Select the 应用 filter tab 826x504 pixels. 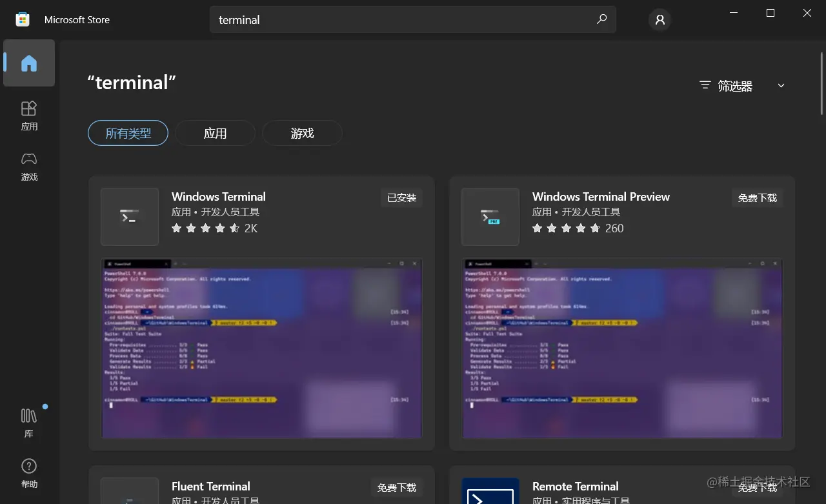coord(216,133)
